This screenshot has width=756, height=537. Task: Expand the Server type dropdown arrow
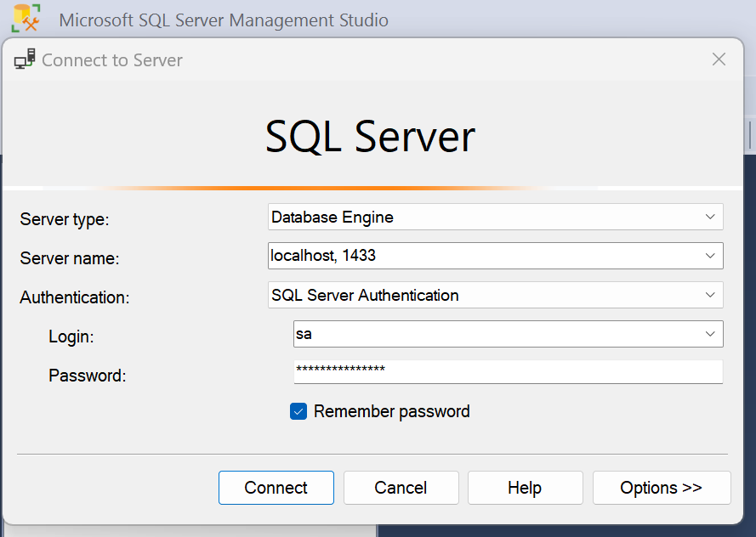(710, 217)
